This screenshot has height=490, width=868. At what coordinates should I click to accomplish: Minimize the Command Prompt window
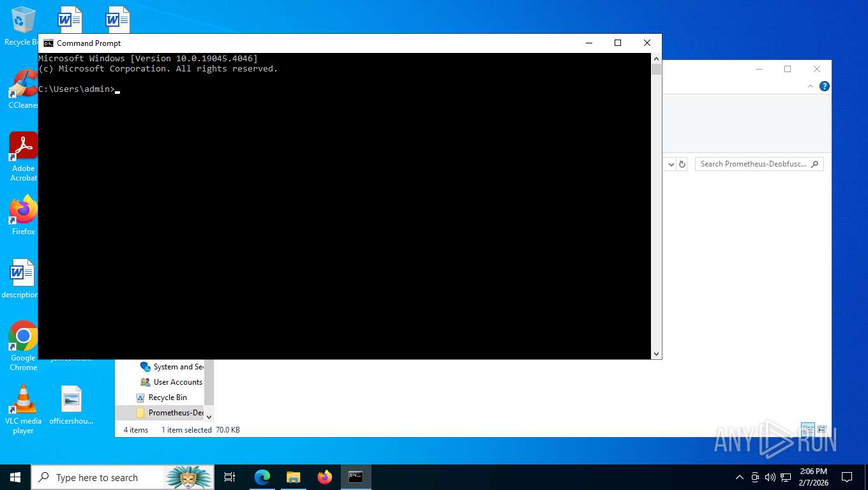[588, 43]
